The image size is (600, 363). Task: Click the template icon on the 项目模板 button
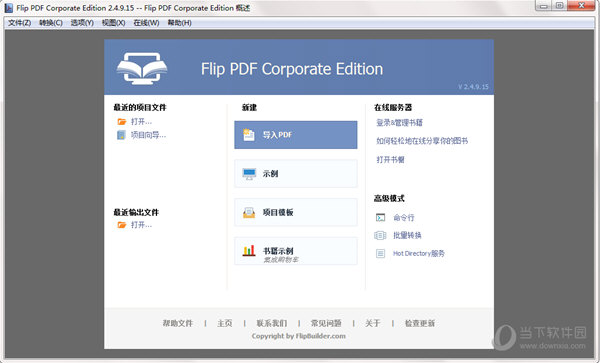click(249, 212)
